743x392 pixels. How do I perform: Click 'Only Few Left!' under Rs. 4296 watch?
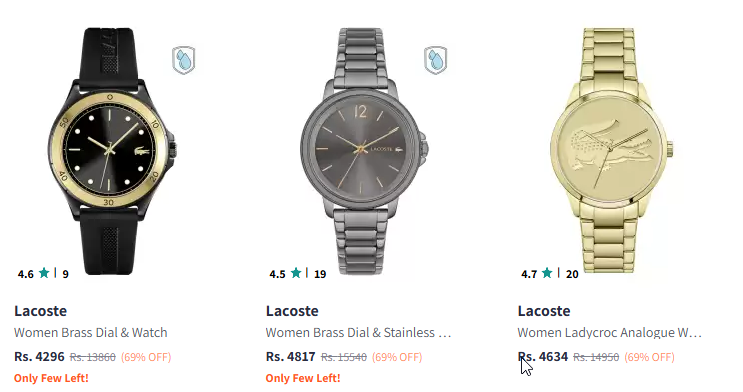tap(51, 378)
